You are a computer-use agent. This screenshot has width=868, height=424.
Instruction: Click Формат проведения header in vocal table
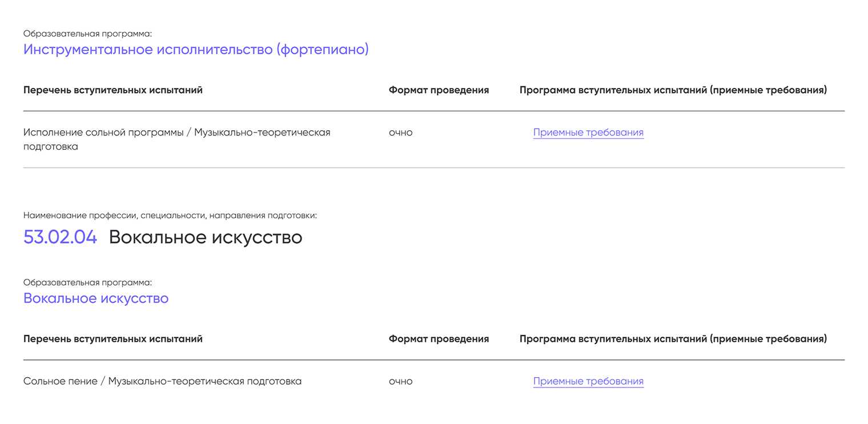(x=439, y=339)
